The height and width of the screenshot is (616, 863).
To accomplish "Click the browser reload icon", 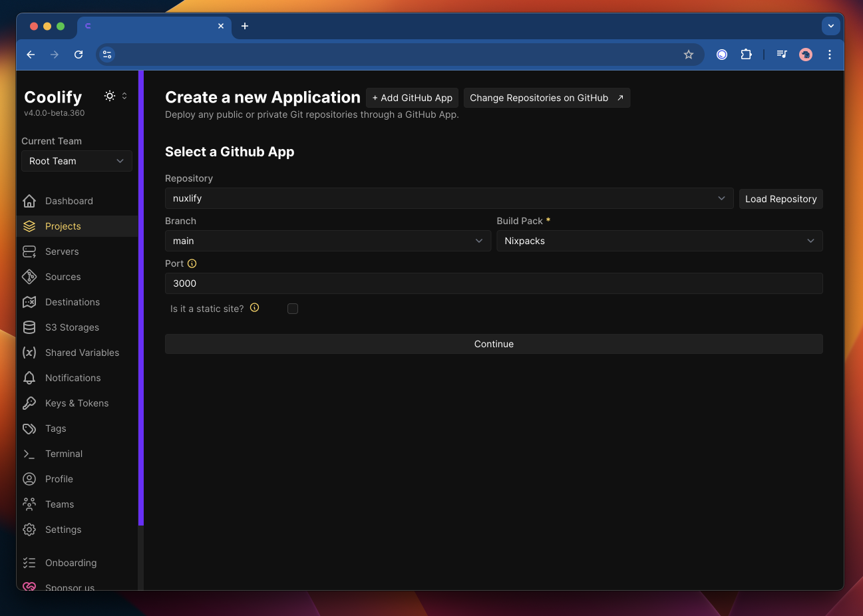I will point(79,55).
